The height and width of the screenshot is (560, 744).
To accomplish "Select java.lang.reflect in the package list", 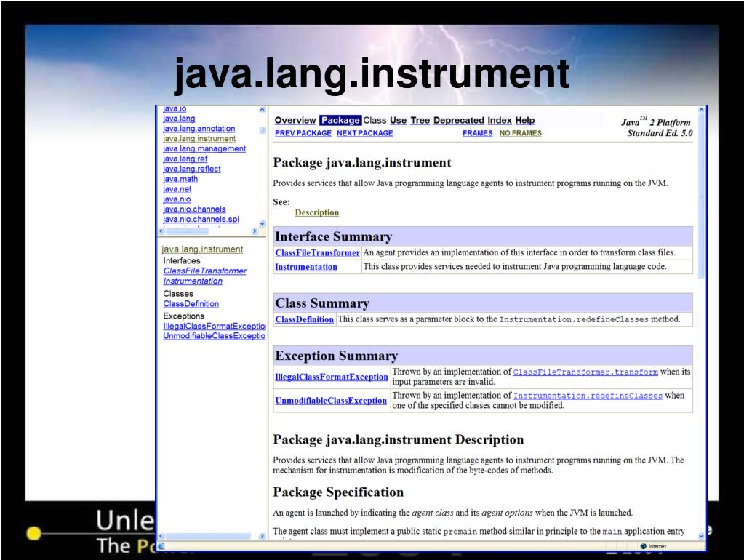I will [191, 168].
